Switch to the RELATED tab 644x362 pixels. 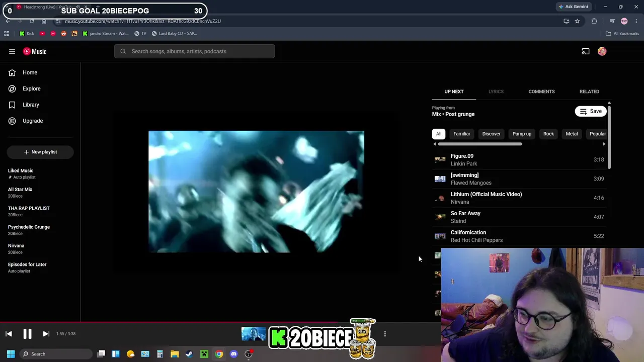[x=589, y=92]
